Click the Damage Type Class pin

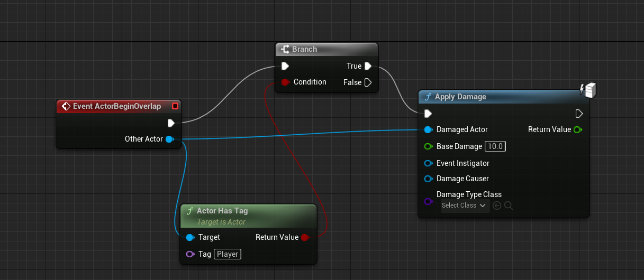pos(428,201)
